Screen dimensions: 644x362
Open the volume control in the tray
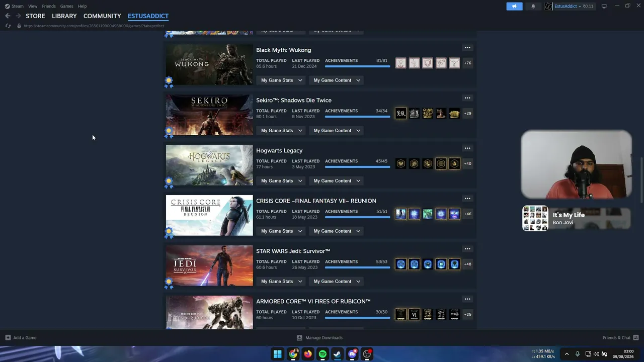click(x=596, y=354)
